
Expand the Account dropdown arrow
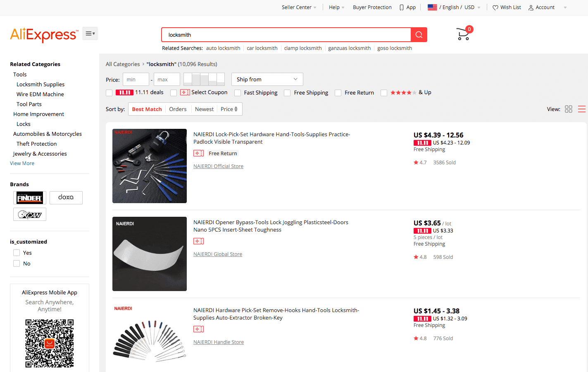(565, 7)
